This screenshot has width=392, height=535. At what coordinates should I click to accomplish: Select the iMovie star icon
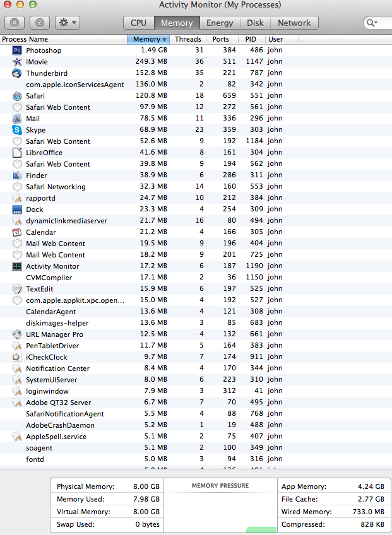(x=17, y=62)
